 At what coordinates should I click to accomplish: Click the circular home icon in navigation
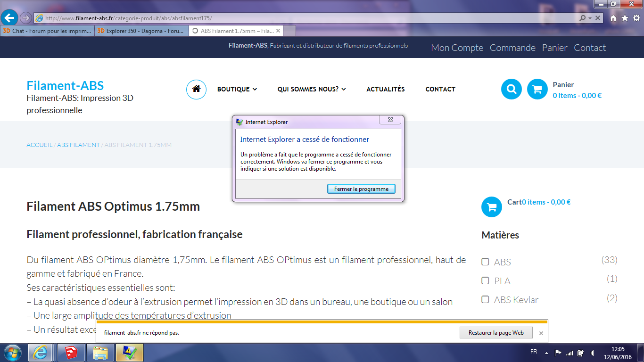point(196,89)
